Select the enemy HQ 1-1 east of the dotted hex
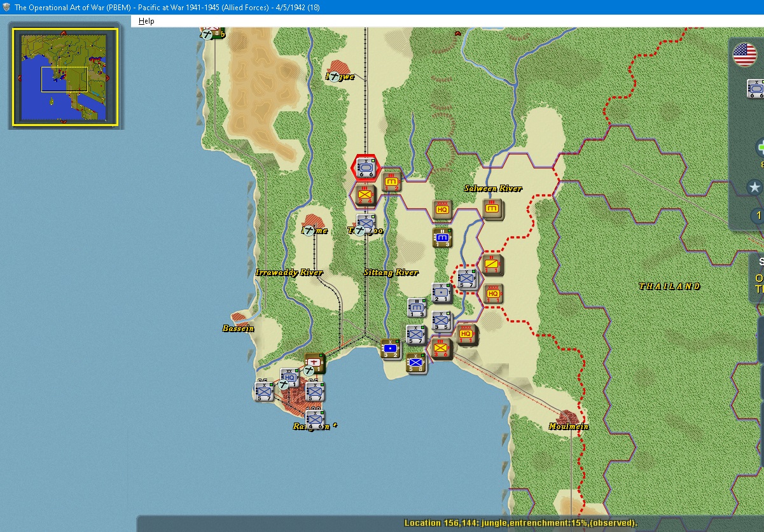Viewport: 764px width, 532px height. click(x=492, y=293)
